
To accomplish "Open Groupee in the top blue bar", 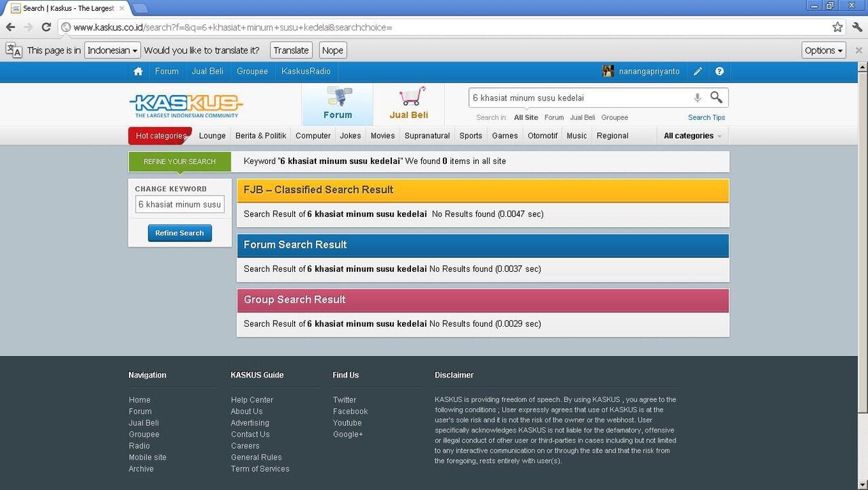I will pos(252,71).
